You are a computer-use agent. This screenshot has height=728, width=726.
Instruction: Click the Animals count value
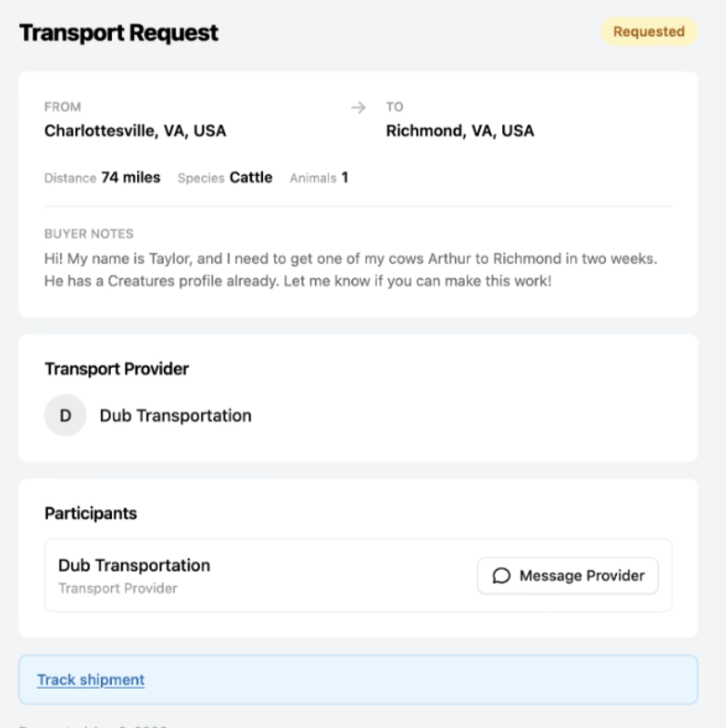pyautogui.click(x=345, y=177)
